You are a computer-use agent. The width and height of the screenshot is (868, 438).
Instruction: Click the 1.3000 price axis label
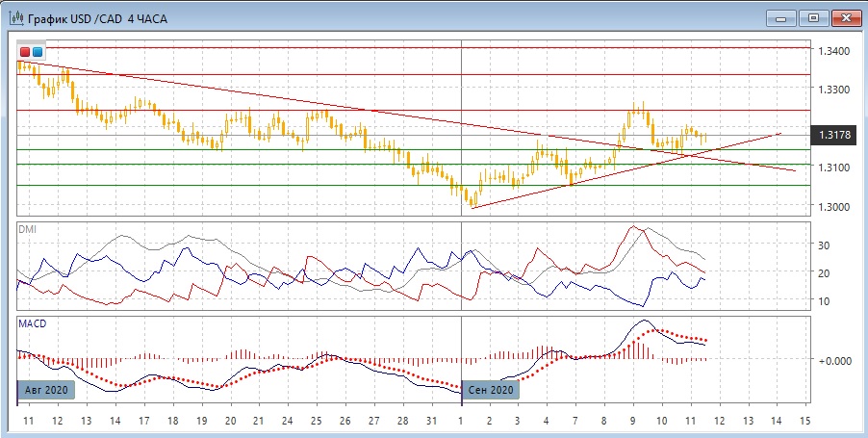click(x=831, y=207)
